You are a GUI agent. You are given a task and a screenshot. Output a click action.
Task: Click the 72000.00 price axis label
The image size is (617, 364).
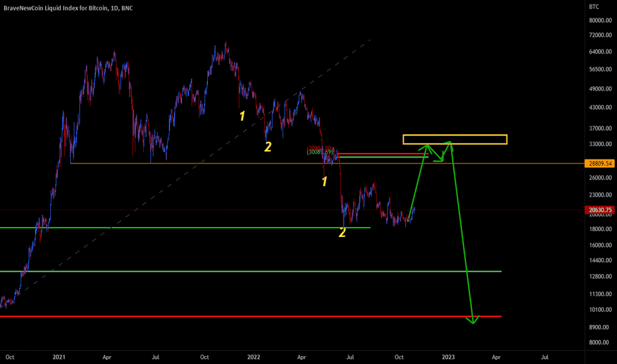600,35
